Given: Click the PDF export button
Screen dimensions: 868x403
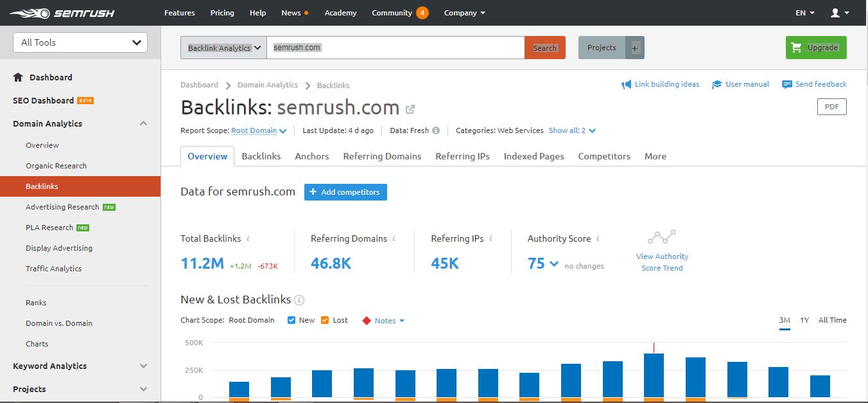Looking at the screenshot, I should pyautogui.click(x=832, y=107).
